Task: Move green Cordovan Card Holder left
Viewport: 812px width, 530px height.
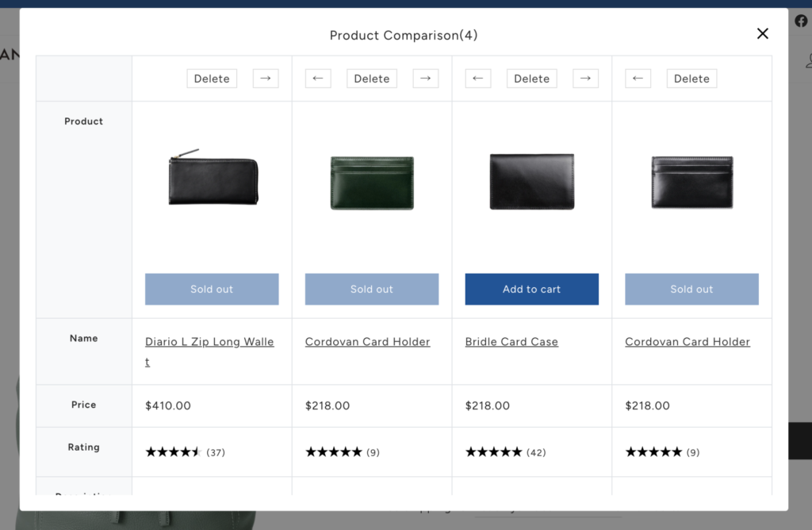Action: [318, 79]
